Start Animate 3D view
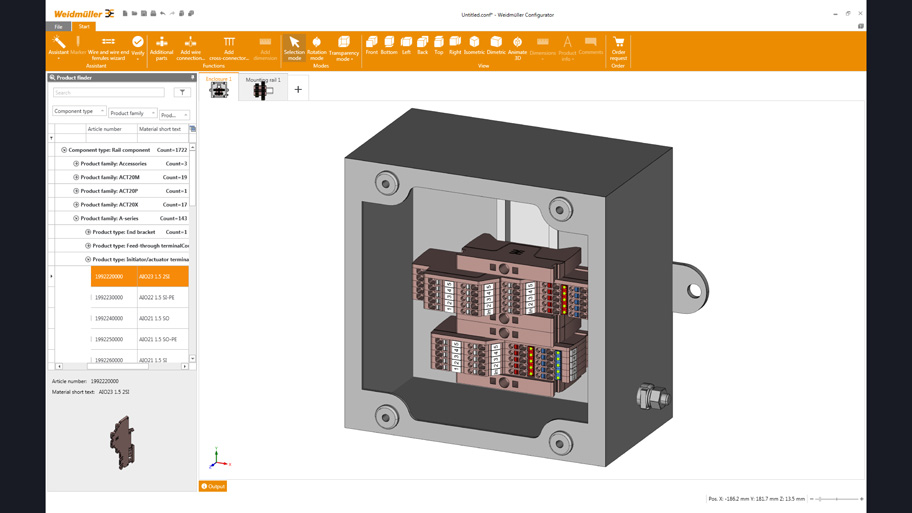Image resolution: width=912 pixels, height=513 pixels. point(517,47)
